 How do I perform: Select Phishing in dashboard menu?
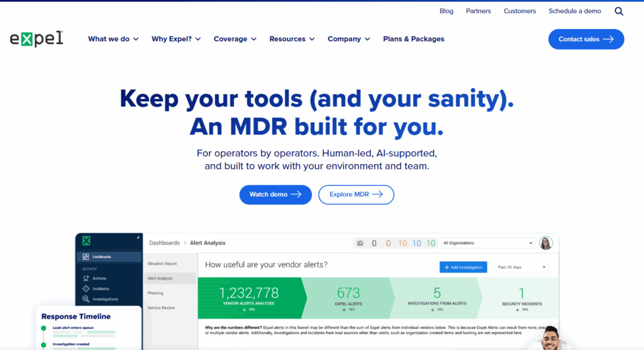click(155, 293)
